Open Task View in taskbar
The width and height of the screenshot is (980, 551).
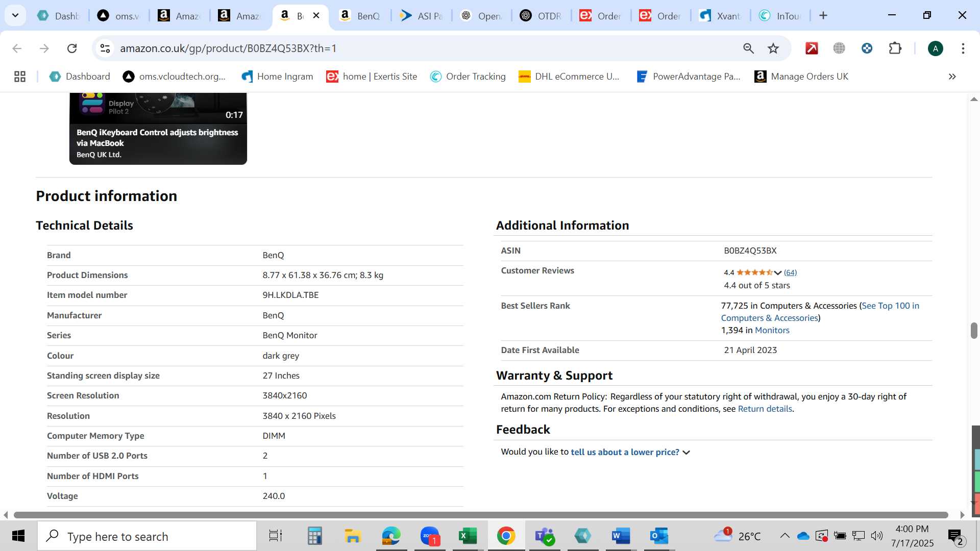pos(276,536)
